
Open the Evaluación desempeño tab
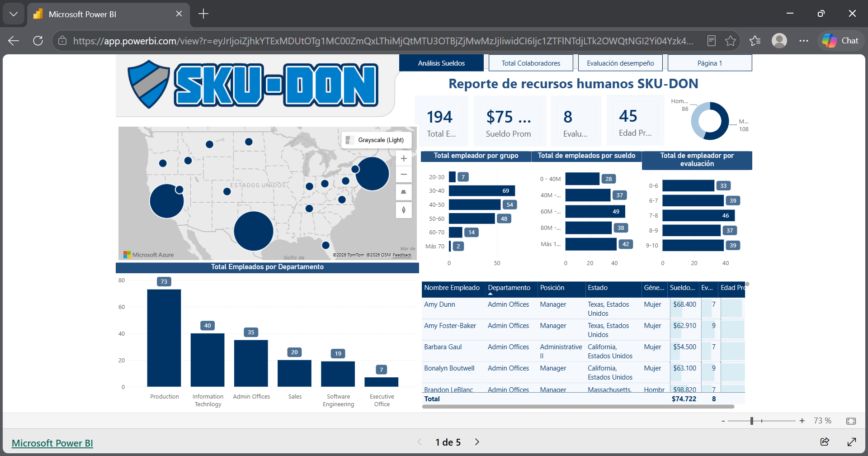620,63
